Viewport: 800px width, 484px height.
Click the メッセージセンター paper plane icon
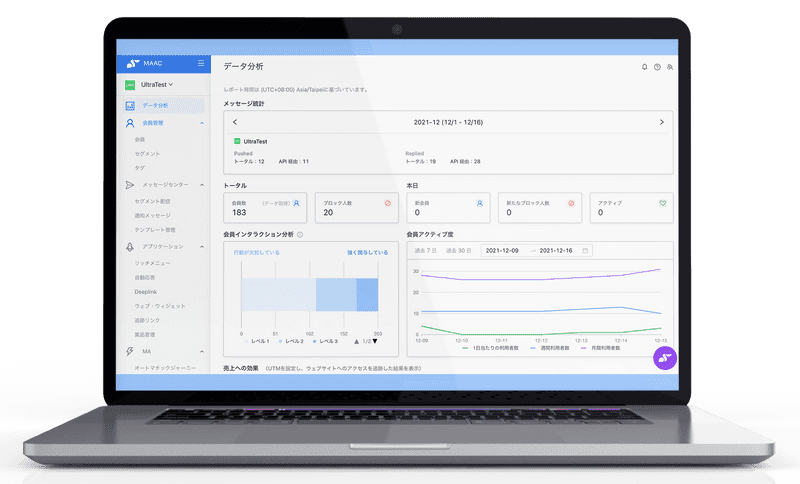130,185
